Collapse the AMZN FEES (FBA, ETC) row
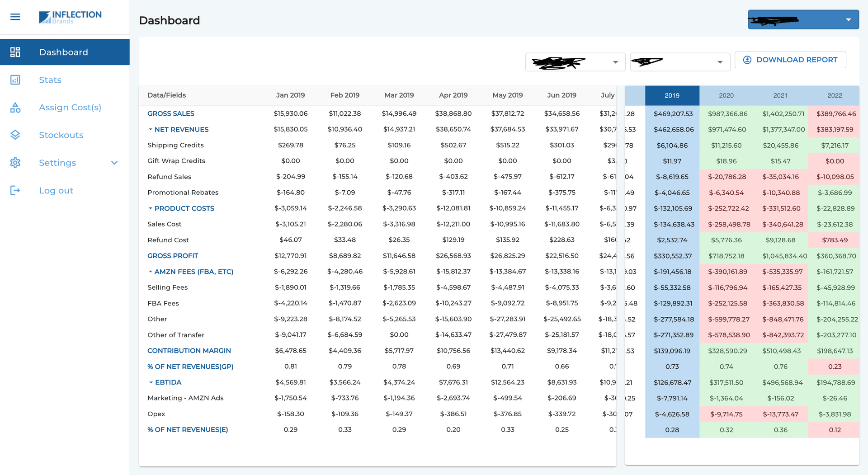 [x=151, y=272]
